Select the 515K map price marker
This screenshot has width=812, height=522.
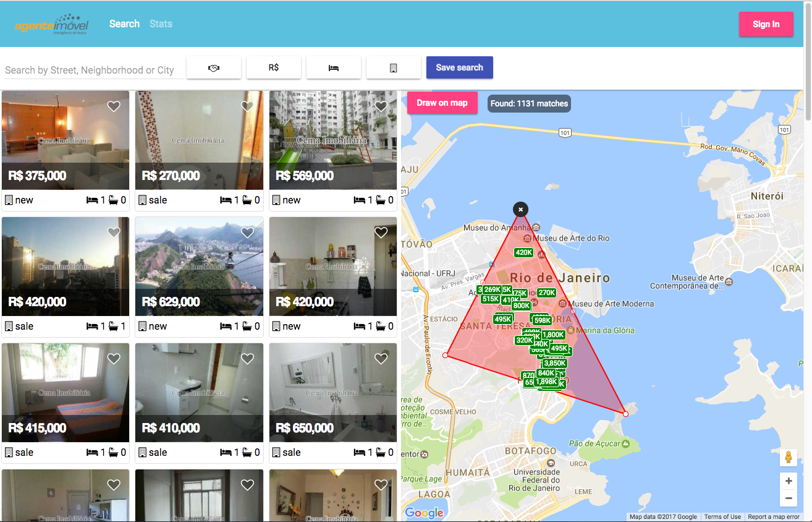490,299
